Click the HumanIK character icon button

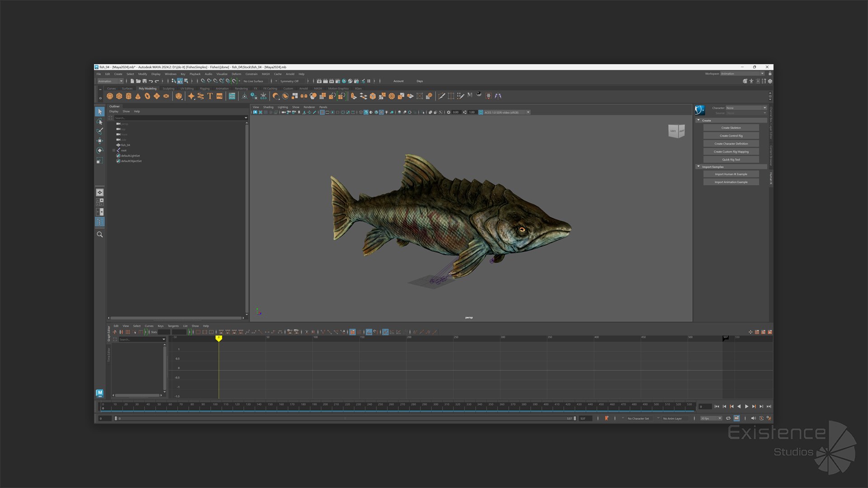pos(700,110)
